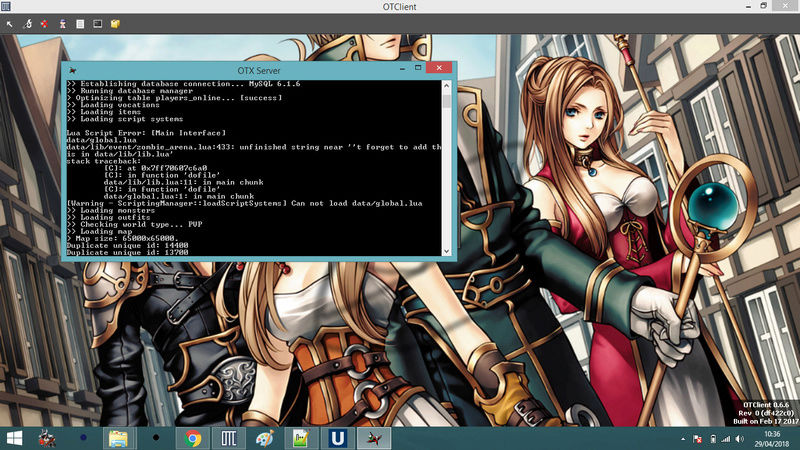The height and width of the screenshot is (450, 800).
Task: Show hidden tray icons arrow
Action: point(683,439)
